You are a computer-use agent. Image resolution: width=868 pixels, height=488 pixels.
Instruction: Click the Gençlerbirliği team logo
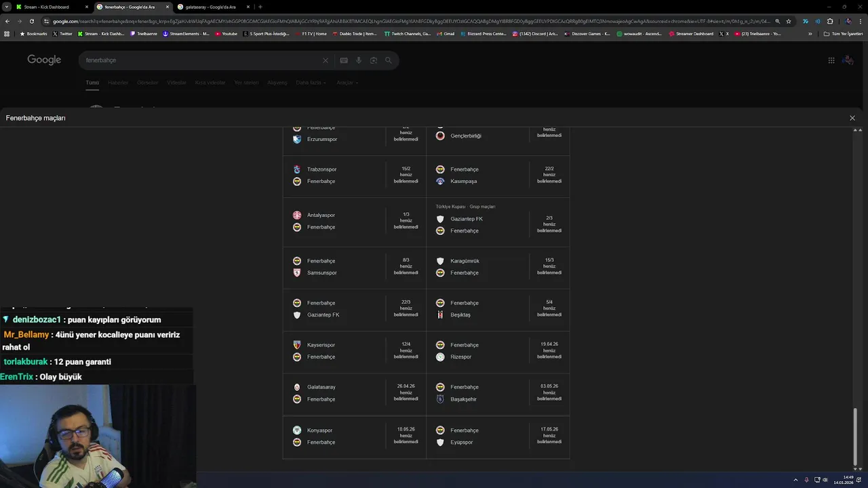440,136
